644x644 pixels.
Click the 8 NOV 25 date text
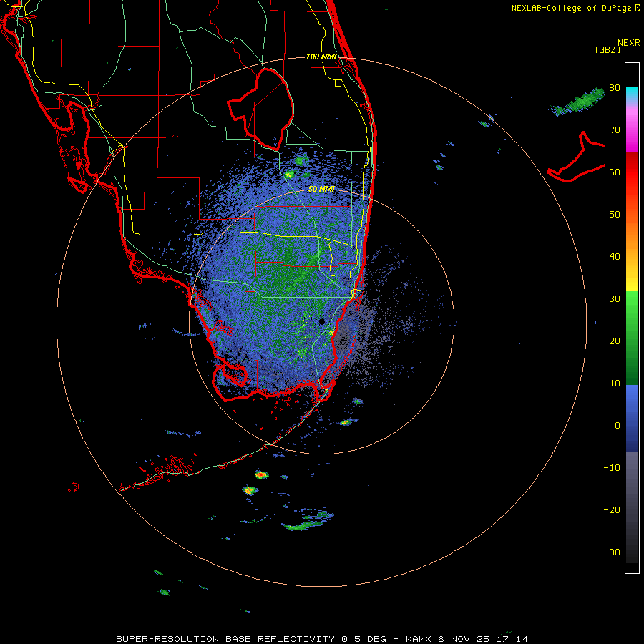(464, 639)
